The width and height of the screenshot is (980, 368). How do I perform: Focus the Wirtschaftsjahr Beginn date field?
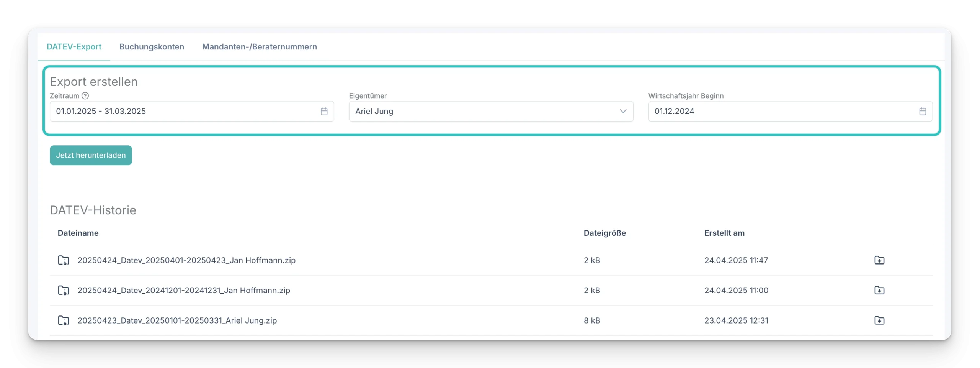790,112
